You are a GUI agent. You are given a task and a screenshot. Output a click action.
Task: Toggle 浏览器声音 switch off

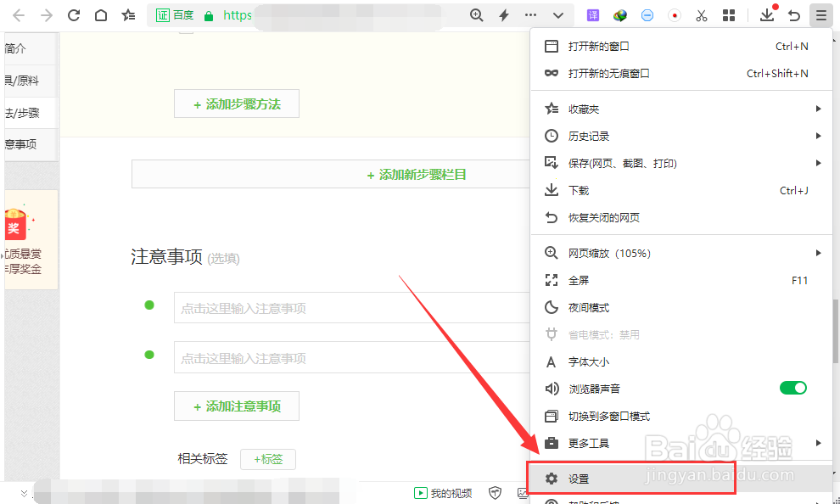[x=793, y=388]
